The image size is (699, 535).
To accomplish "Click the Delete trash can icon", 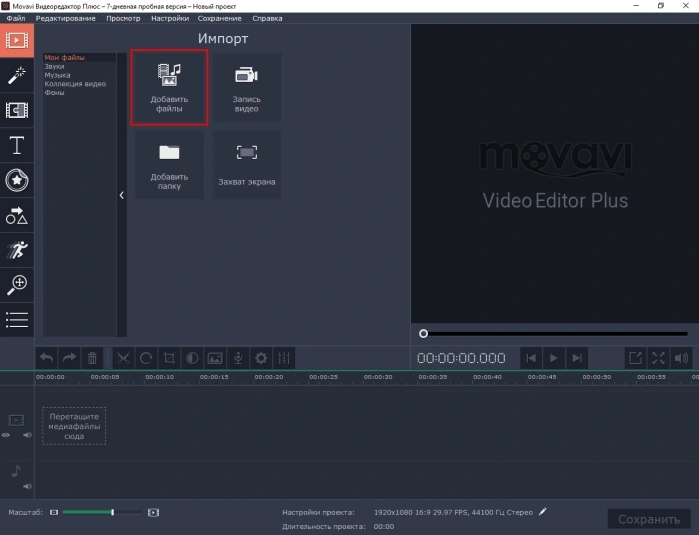I will tap(92, 358).
